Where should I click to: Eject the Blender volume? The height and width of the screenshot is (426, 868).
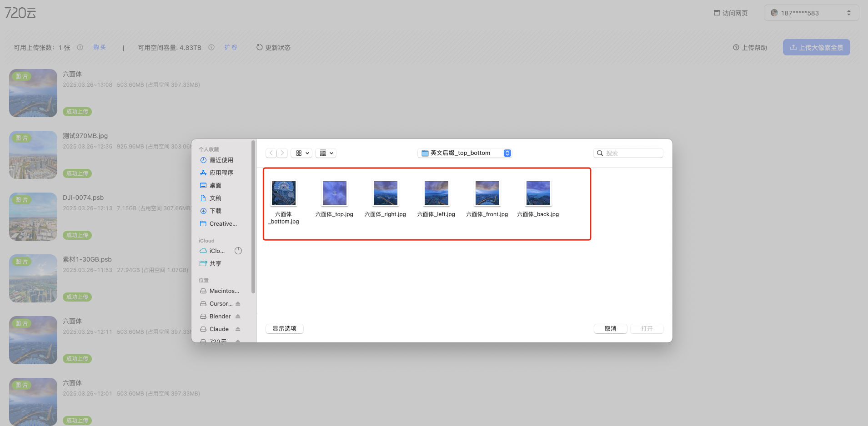click(x=238, y=317)
